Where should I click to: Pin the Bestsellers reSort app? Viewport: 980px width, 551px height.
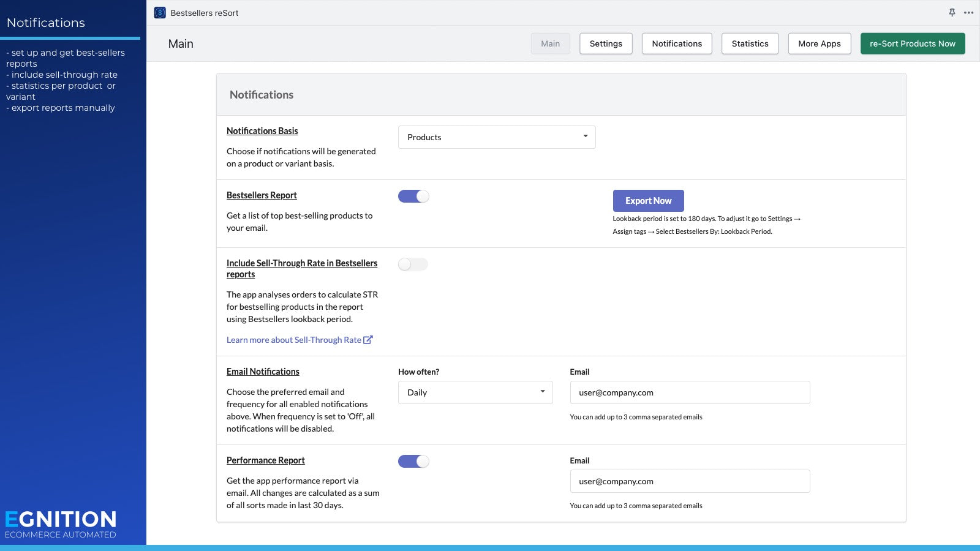click(951, 12)
